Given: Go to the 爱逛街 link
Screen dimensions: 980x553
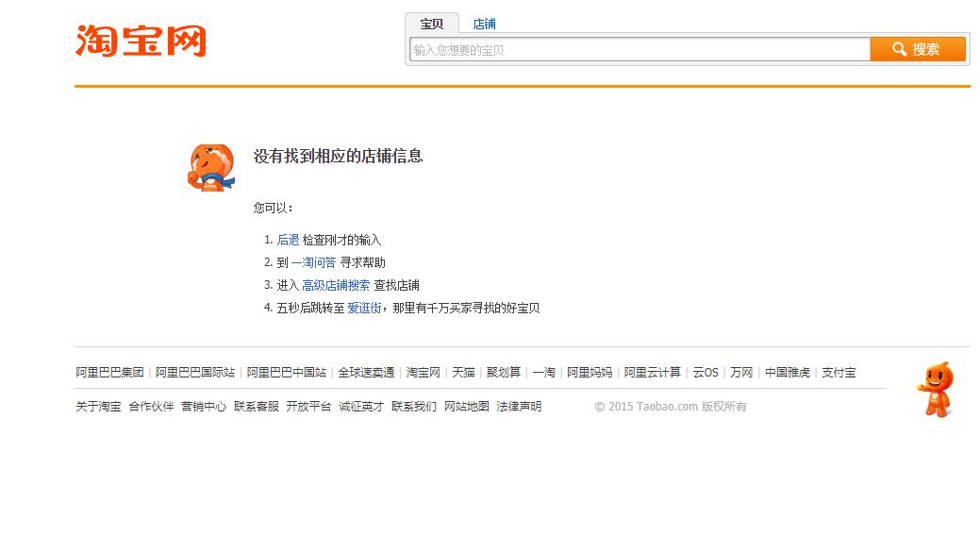Looking at the screenshot, I should point(364,308).
